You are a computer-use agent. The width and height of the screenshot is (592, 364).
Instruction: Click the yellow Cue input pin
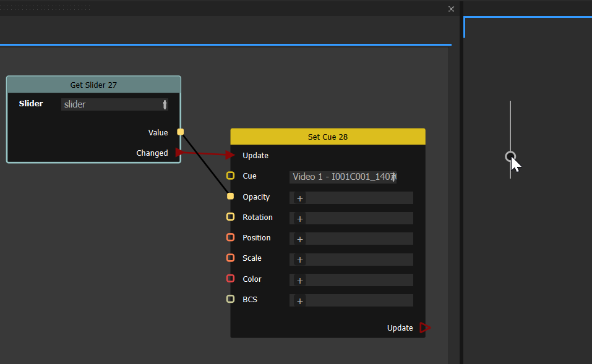point(231,176)
